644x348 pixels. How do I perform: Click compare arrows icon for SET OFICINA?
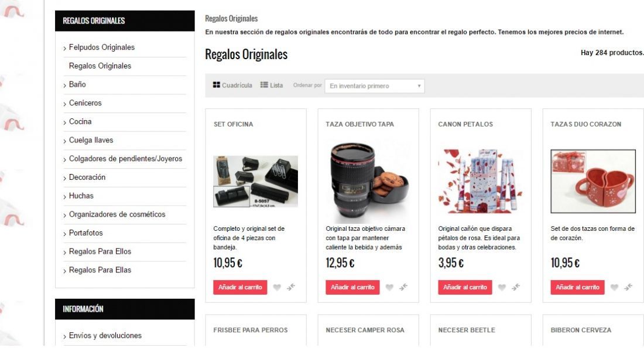291,287
